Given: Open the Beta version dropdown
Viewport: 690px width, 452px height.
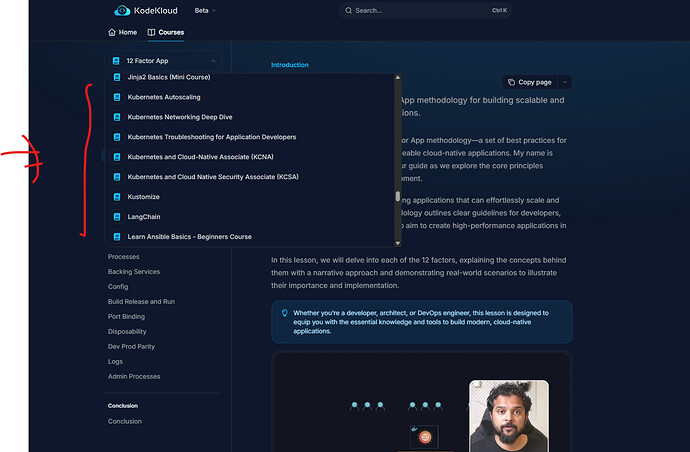Looking at the screenshot, I should point(205,11).
